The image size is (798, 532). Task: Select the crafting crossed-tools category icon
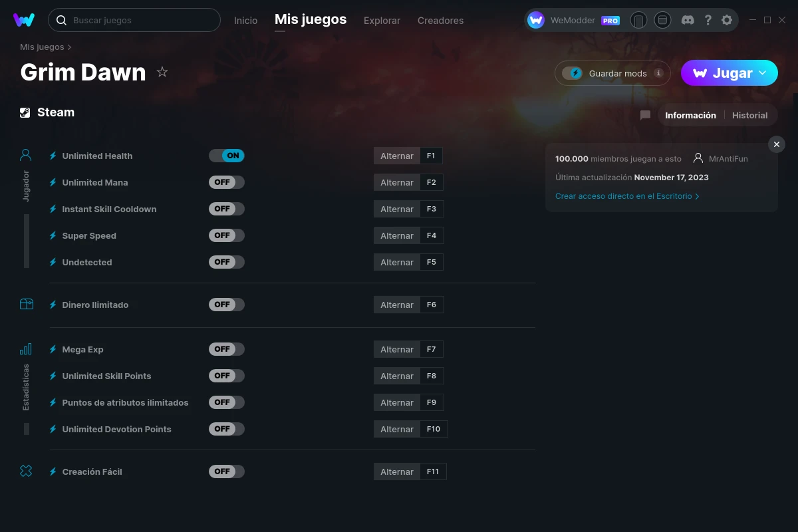click(26, 471)
